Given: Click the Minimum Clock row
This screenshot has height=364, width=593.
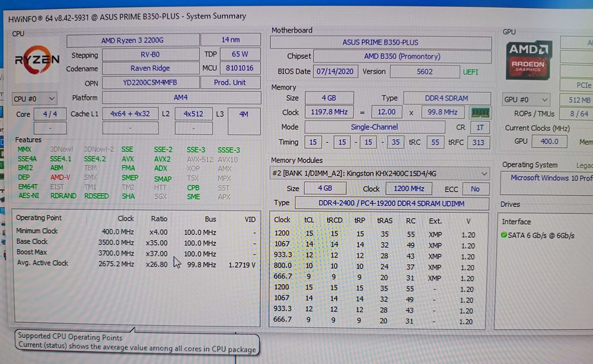Looking at the screenshot, I should (x=136, y=232).
